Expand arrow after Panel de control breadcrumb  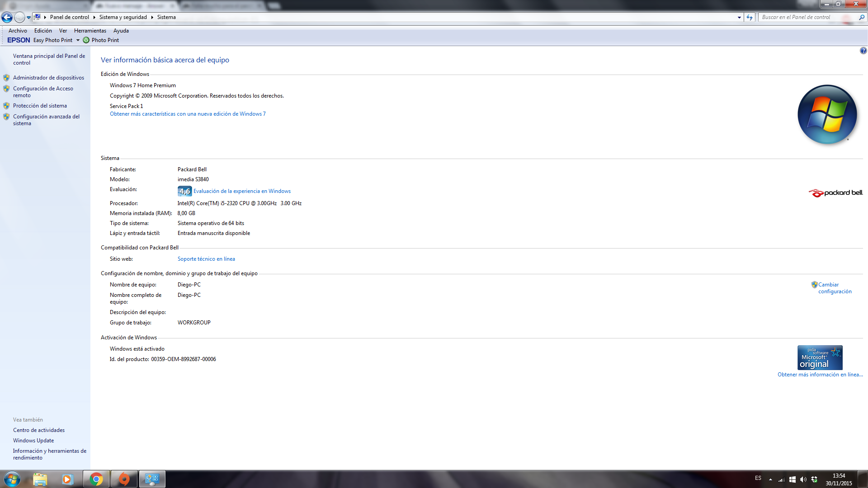[94, 17]
